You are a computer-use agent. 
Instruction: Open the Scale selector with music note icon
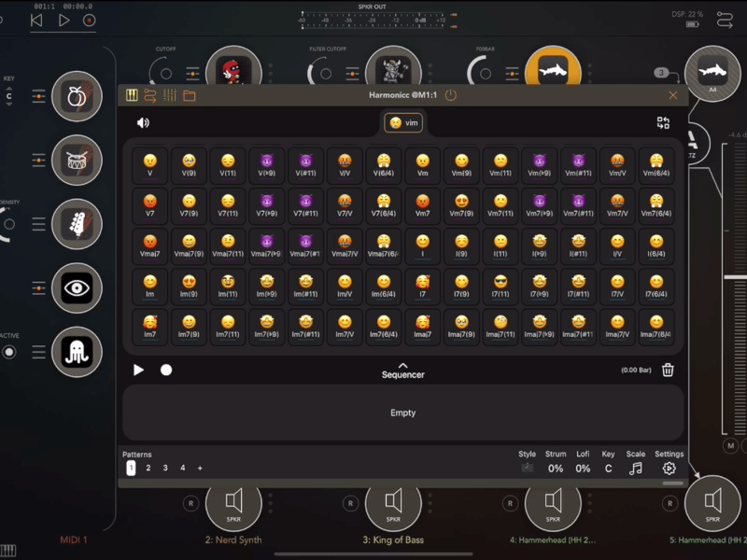pyautogui.click(x=637, y=469)
